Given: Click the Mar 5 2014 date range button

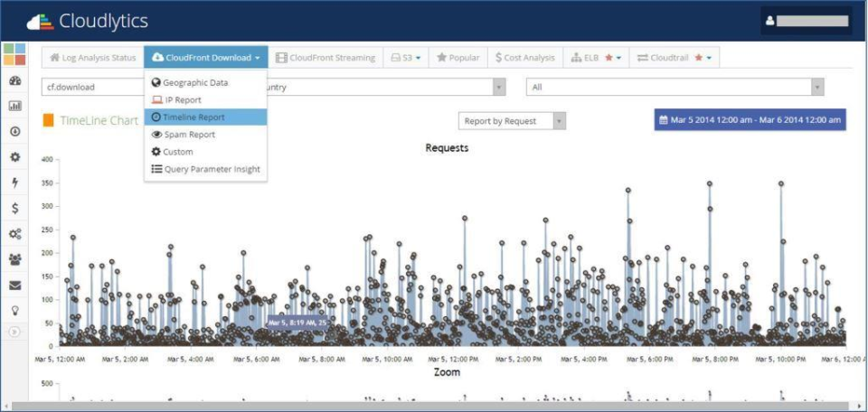Looking at the screenshot, I should tap(750, 119).
